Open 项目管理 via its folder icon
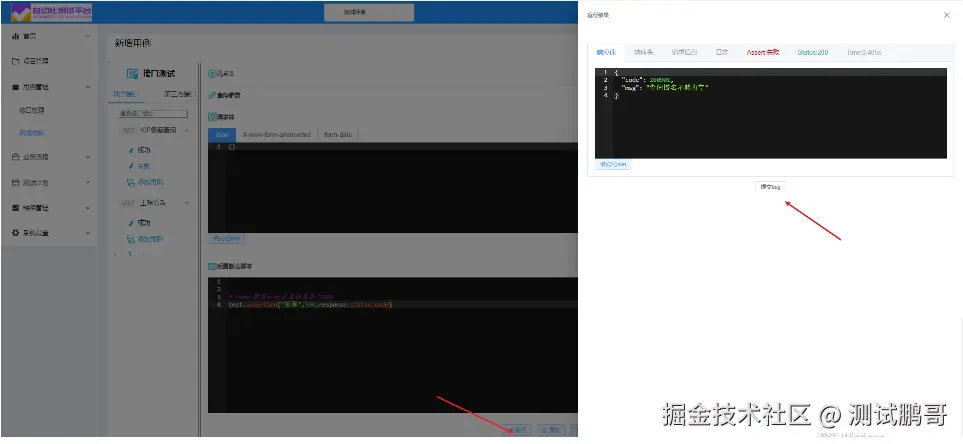This screenshot has height=444, width=963. tap(15, 61)
